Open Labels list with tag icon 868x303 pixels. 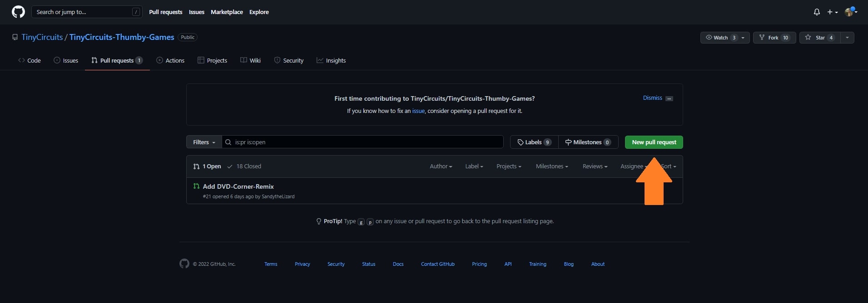click(x=534, y=142)
